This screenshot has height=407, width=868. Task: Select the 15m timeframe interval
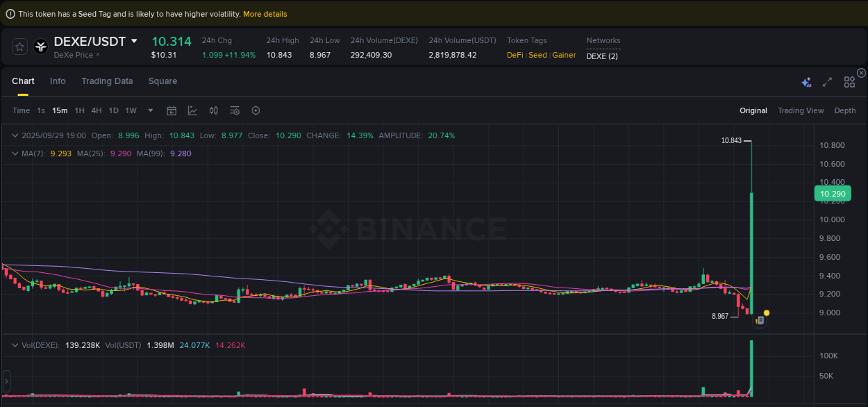coord(59,110)
